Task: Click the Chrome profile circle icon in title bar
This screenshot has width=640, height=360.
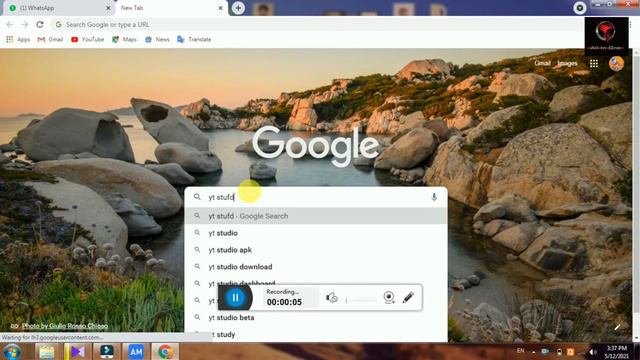Action: (580, 8)
